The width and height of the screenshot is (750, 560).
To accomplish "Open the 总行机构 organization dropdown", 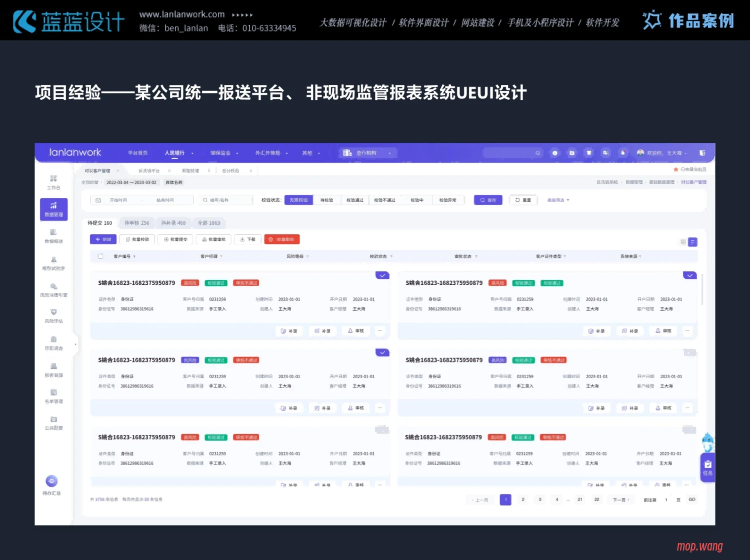I will (367, 153).
